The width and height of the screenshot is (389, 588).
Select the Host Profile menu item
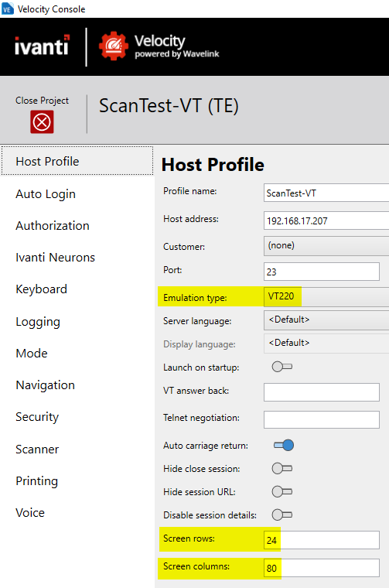coord(77,161)
